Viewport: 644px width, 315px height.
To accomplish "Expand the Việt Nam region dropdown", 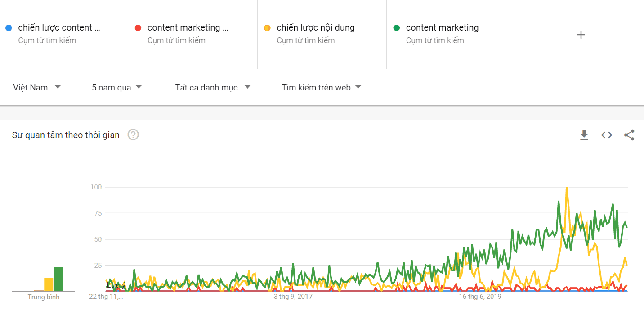I will click(37, 87).
